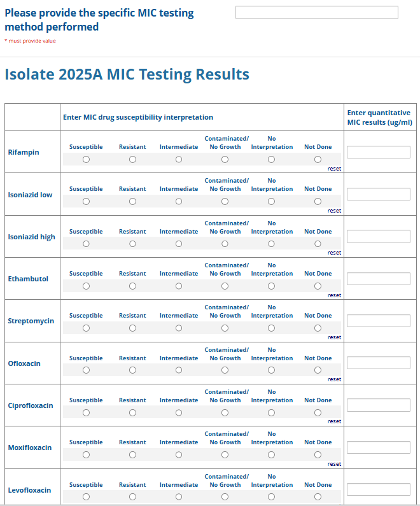Select Resistant for Ciprofloxacin
The image size is (420, 506).
point(132,412)
